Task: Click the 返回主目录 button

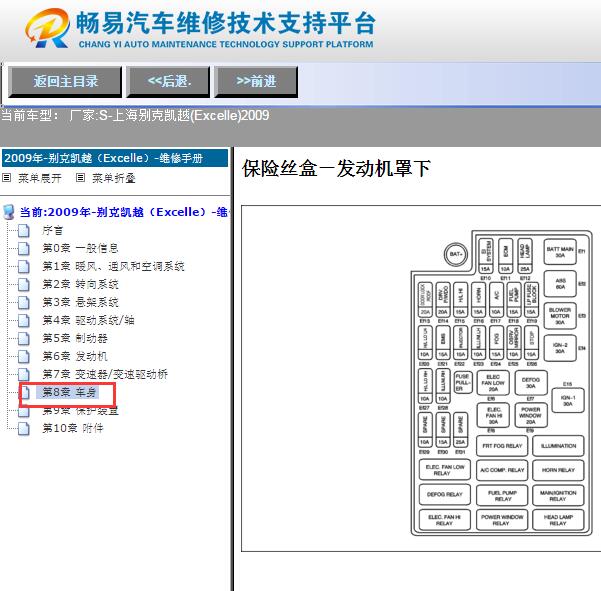Action: point(65,82)
